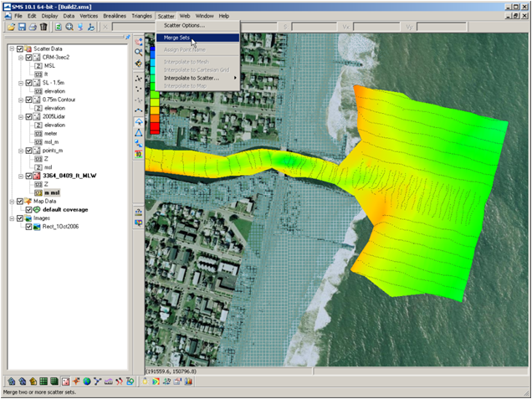Select the msl_m dataset under 2005Lidar
Viewport: 532px width, 399px height.
(51, 142)
